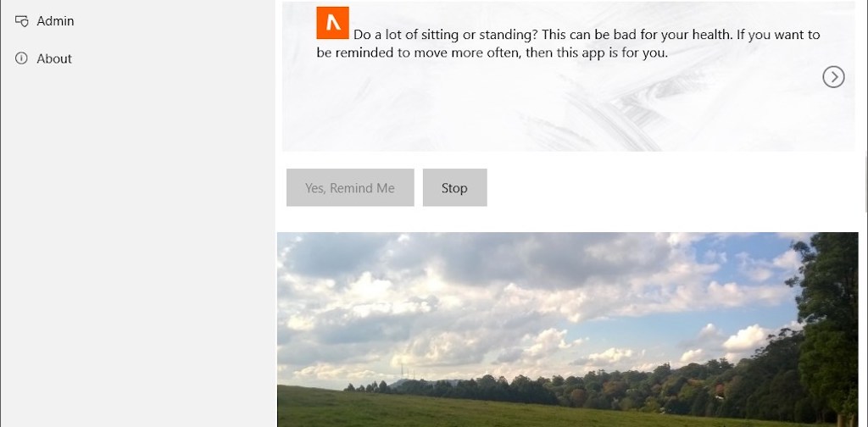Click the sitting or standing description text

(x=568, y=44)
